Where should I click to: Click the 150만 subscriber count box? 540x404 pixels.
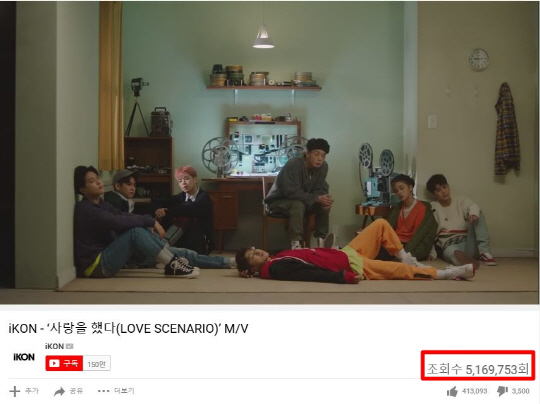(96, 364)
